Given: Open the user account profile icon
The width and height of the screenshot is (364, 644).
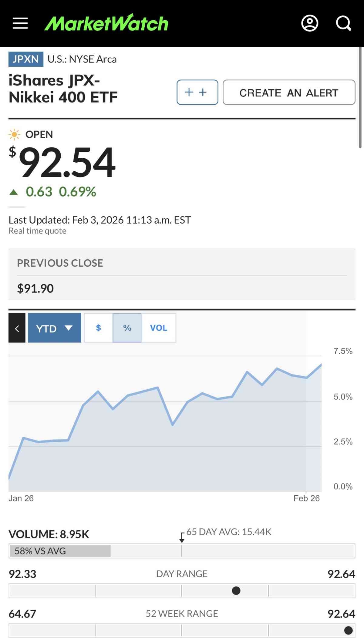Looking at the screenshot, I should click(309, 23).
